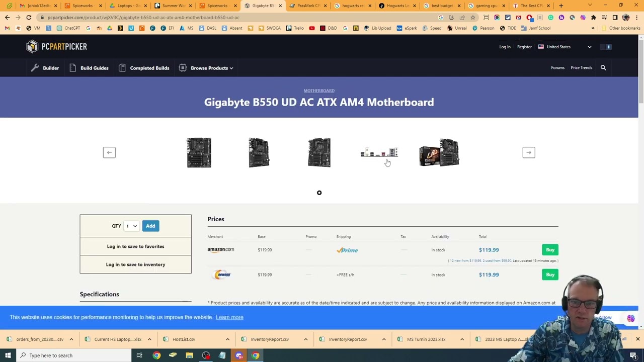Click Buy button for Newegg
644x362 pixels.
pyautogui.click(x=550, y=275)
